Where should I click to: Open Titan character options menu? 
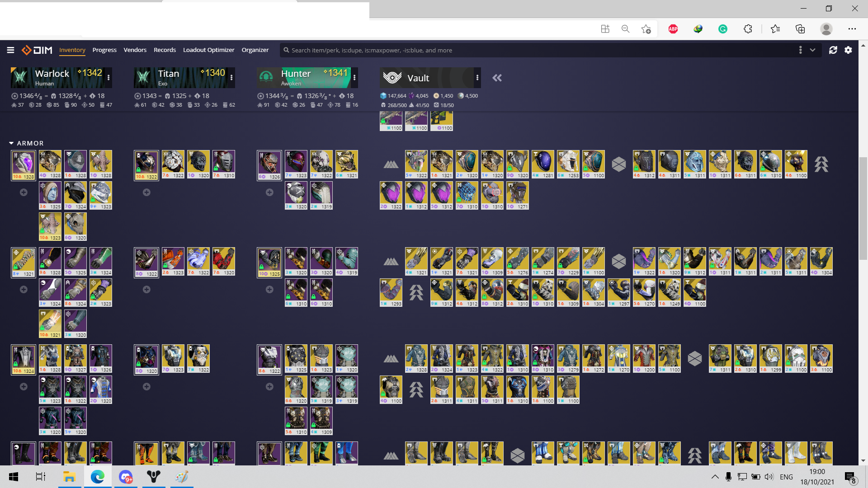coord(231,78)
